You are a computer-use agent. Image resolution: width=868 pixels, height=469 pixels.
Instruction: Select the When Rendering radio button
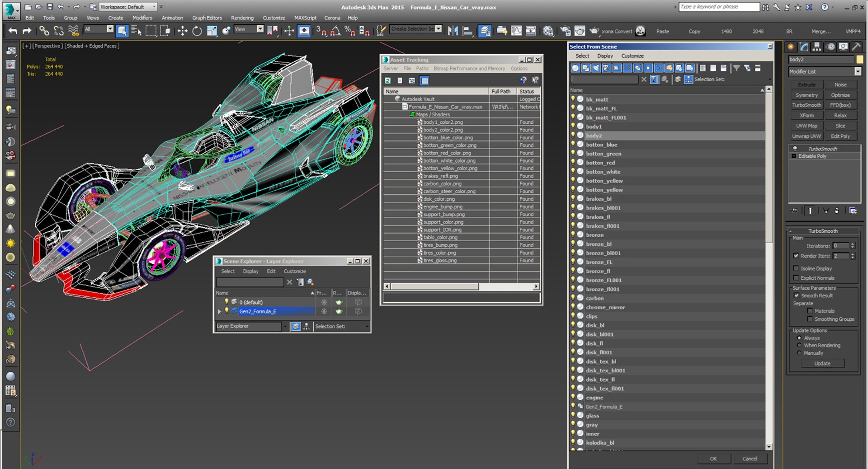coord(799,345)
